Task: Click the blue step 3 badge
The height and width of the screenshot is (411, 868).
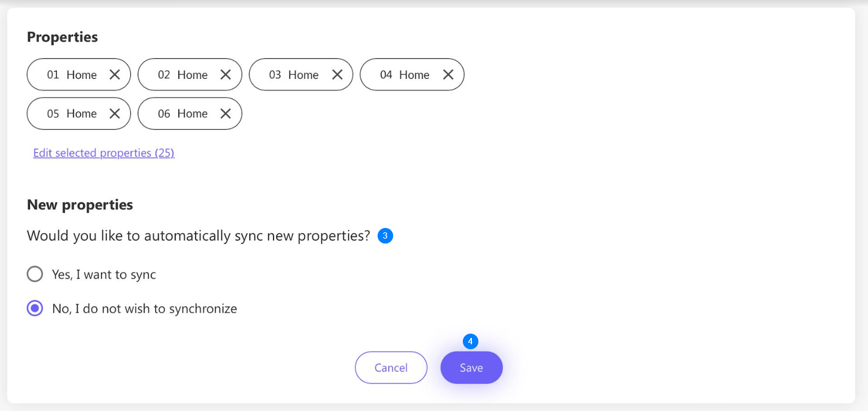Action: tap(385, 236)
